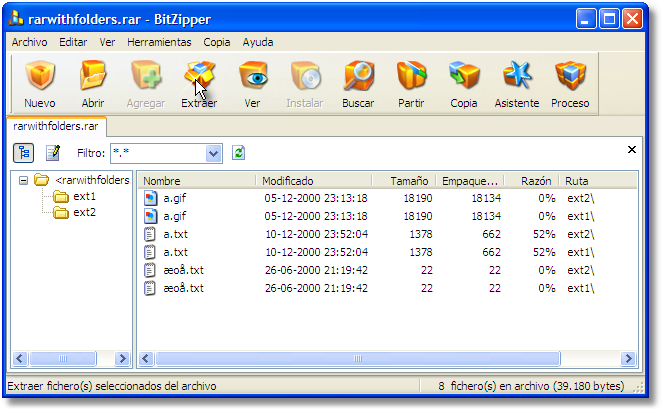Image resolution: width=663 pixels, height=412 pixels.
Task: Open the Ayuda menu
Action: [258, 42]
